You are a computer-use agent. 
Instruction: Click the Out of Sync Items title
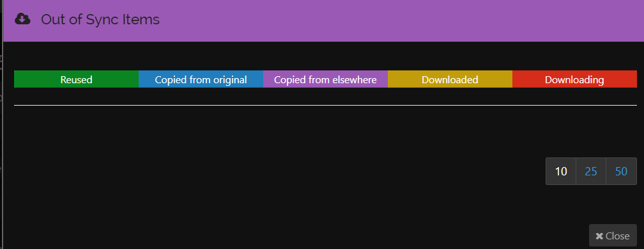(100, 19)
